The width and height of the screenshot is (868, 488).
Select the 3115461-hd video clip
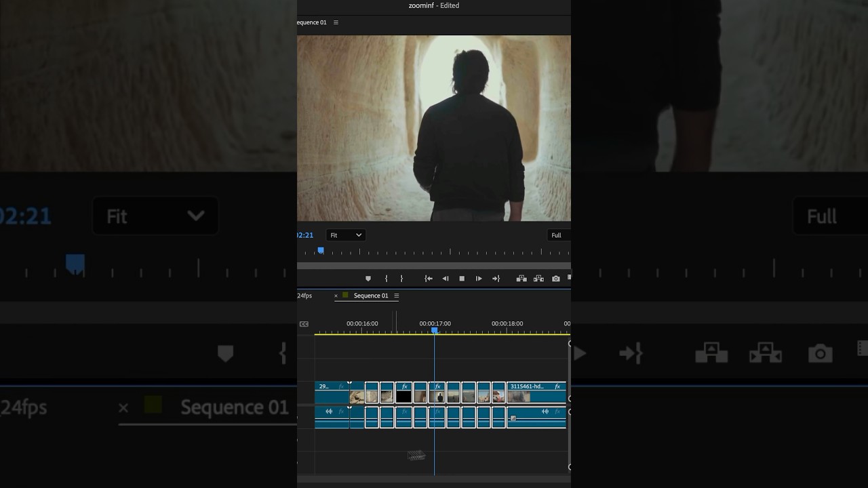[x=536, y=393]
